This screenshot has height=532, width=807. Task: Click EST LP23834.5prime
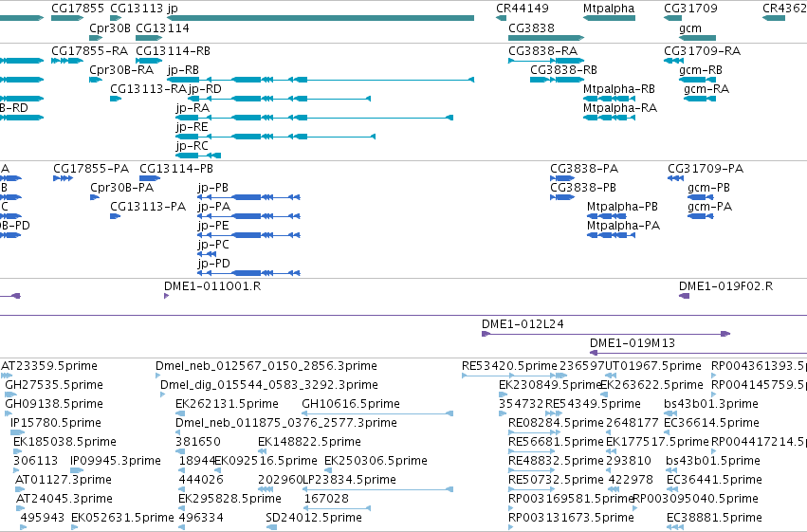pos(378,489)
